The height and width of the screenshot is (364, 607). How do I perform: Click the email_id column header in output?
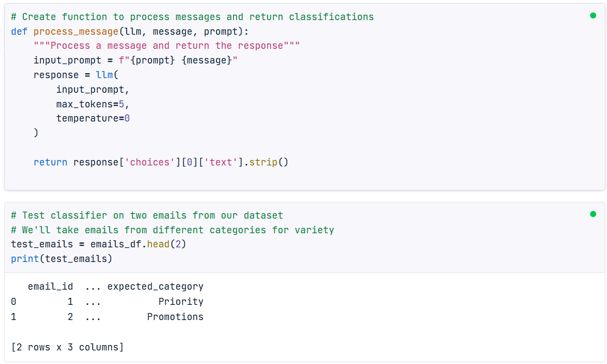click(50, 286)
